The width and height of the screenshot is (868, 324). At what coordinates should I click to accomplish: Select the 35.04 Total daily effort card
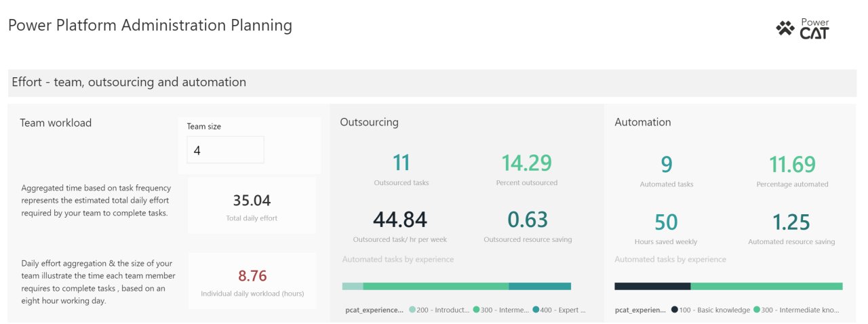tap(251, 206)
